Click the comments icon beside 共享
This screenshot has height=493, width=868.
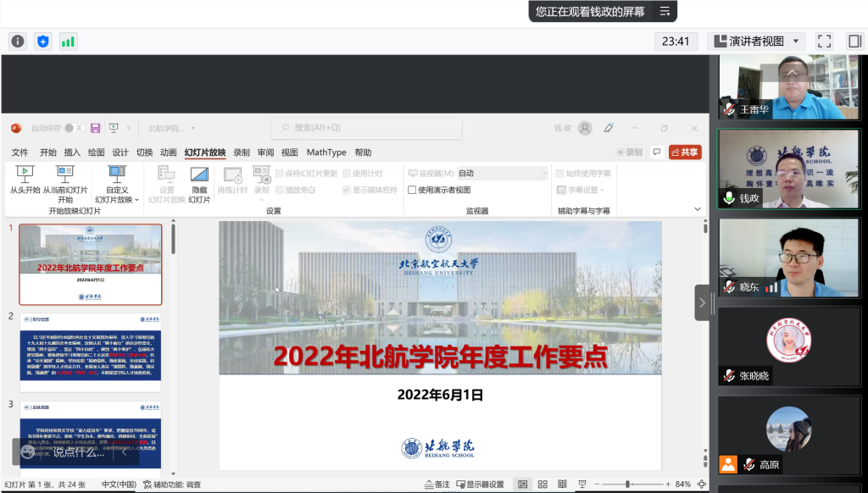tap(656, 152)
